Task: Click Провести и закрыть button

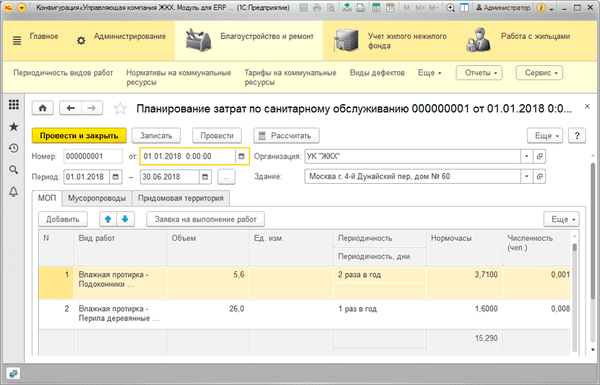Action: pos(79,135)
